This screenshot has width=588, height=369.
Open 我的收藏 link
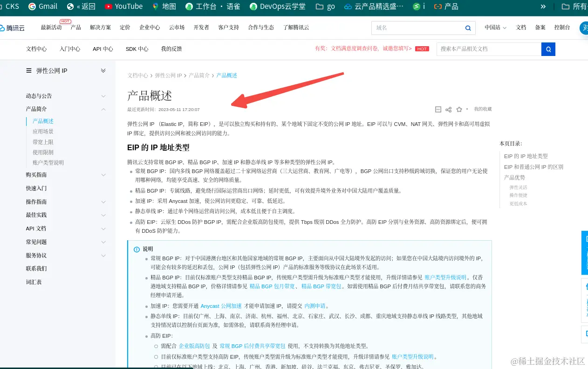click(483, 109)
